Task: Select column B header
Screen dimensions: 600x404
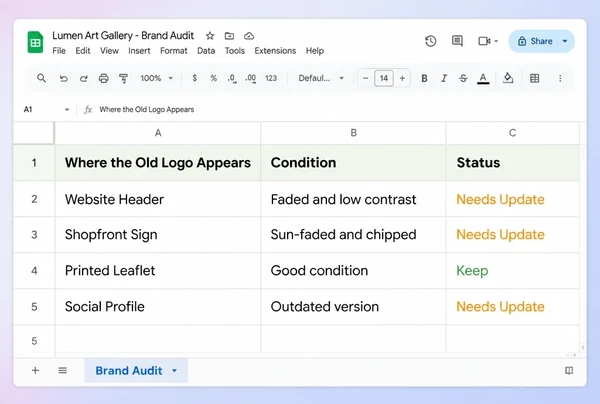Action: [x=354, y=133]
